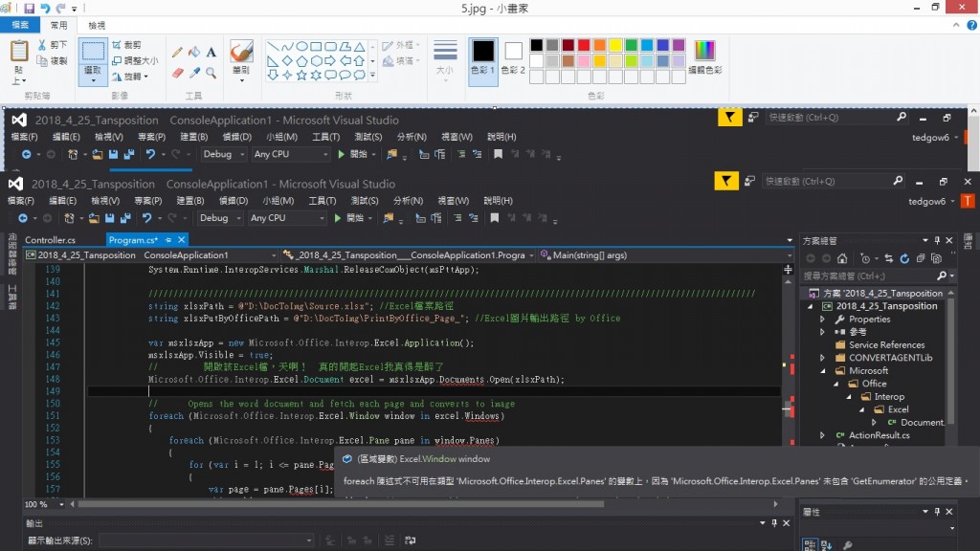Click the search magnifier in front Quick Launch box

click(898, 181)
